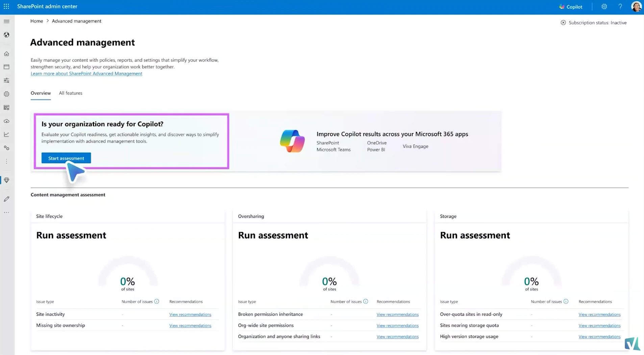View recommendations for Organization and anyone sharing links
Image resolution: width=644 pixels, height=355 pixels.
(397, 337)
